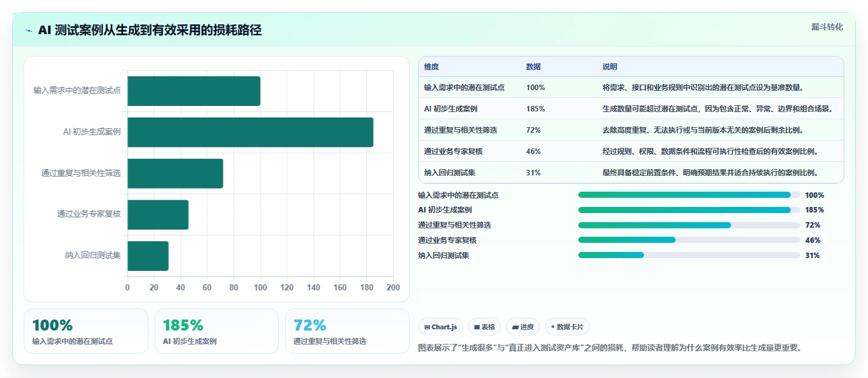This screenshot has width=868, height=378.
Task: Click table cell 纳入回归测试集
Action: tap(450, 173)
